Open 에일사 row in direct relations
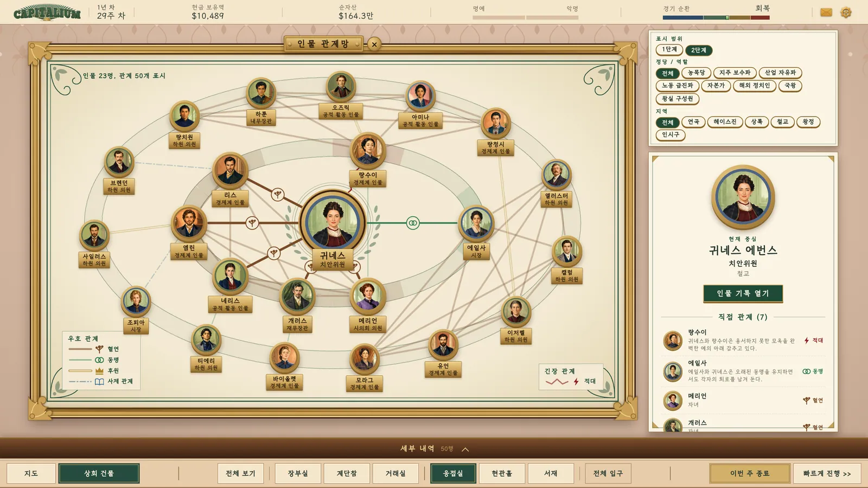868x488 pixels. pos(743,371)
